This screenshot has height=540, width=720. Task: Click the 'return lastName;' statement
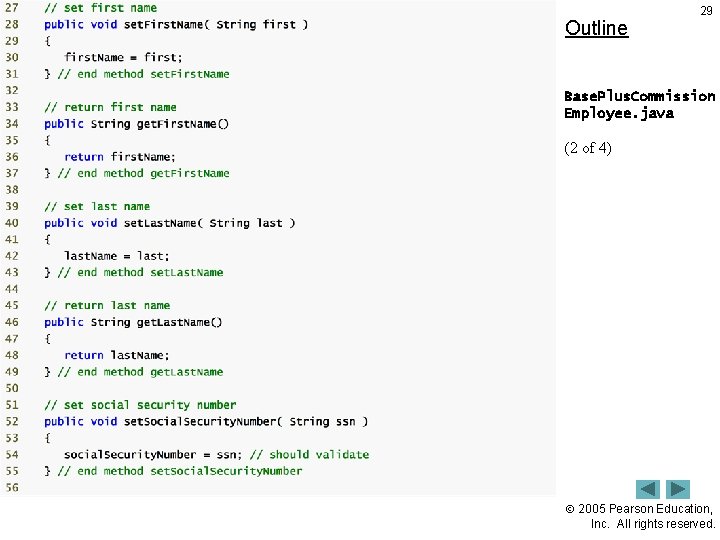[117, 355]
